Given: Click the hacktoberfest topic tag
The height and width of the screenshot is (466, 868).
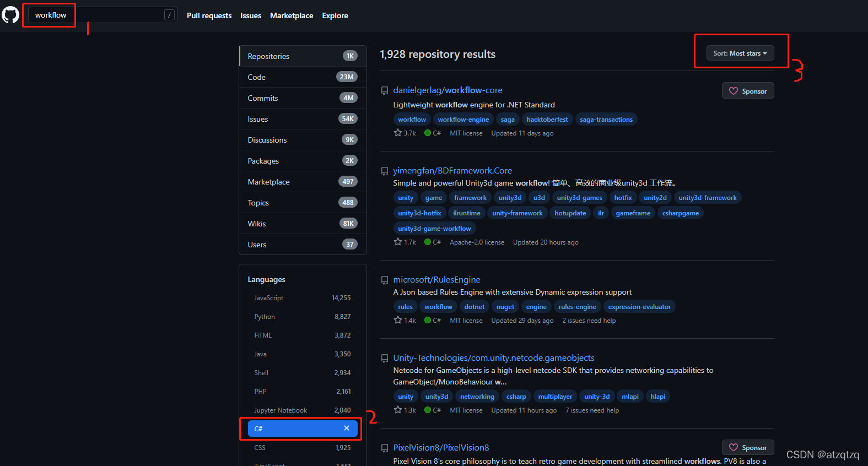Looking at the screenshot, I should (547, 120).
